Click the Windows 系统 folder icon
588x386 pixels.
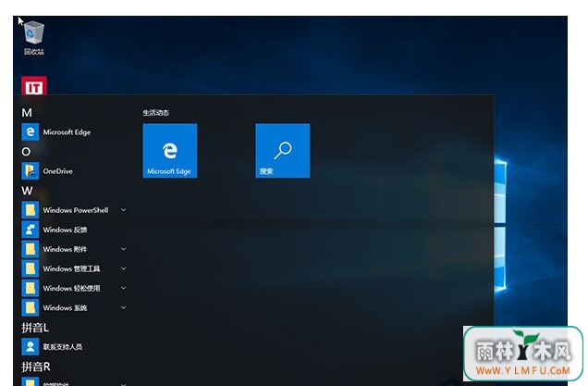pyautogui.click(x=30, y=308)
